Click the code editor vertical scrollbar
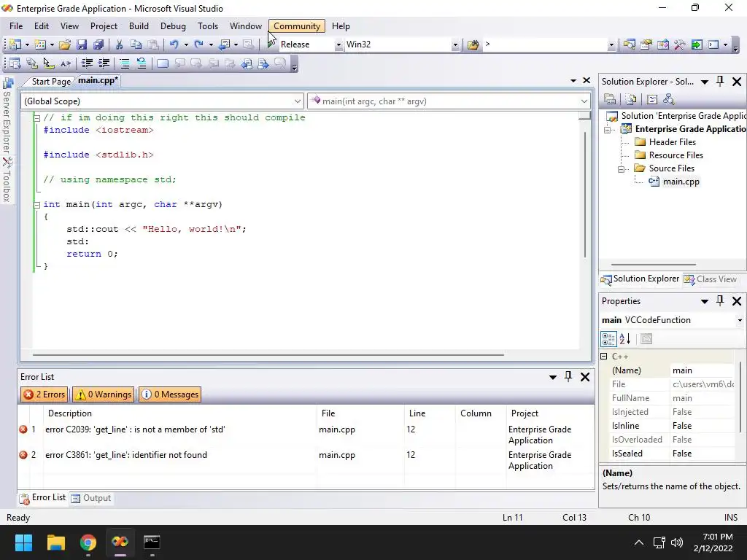 pyautogui.click(x=584, y=194)
